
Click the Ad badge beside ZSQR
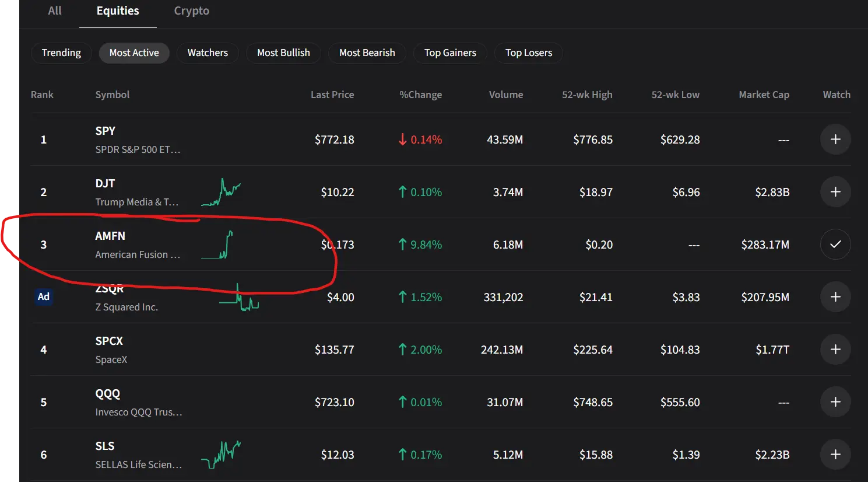pos(44,296)
